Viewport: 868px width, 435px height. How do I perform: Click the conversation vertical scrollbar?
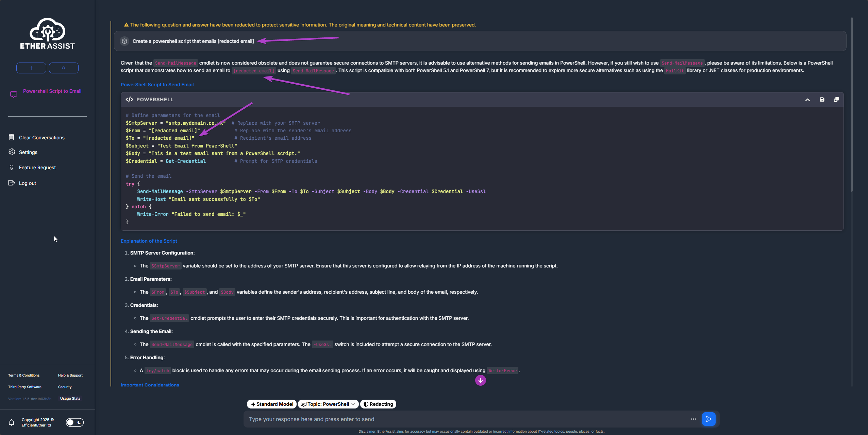click(x=852, y=105)
